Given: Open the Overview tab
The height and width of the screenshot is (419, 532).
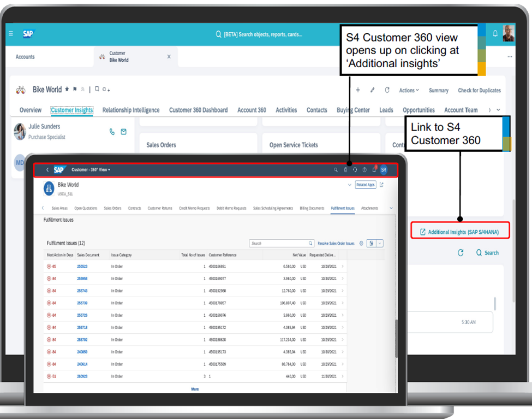Looking at the screenshot, I should 31,110.
